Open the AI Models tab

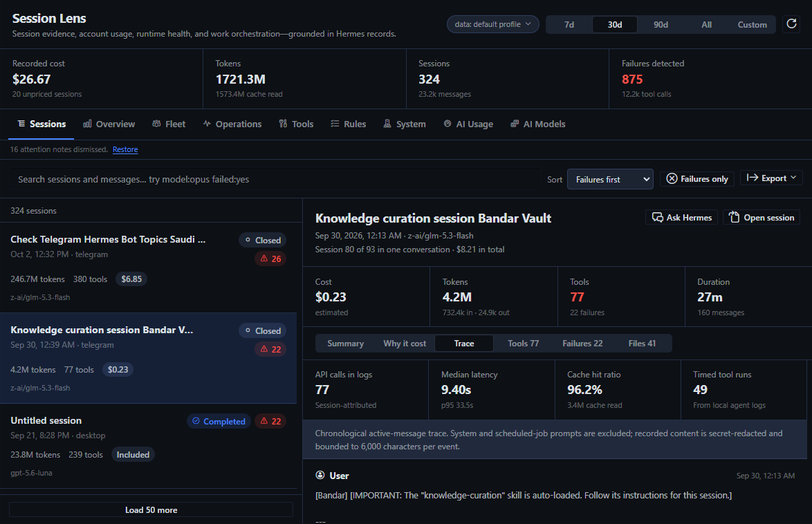coord(538,124)
